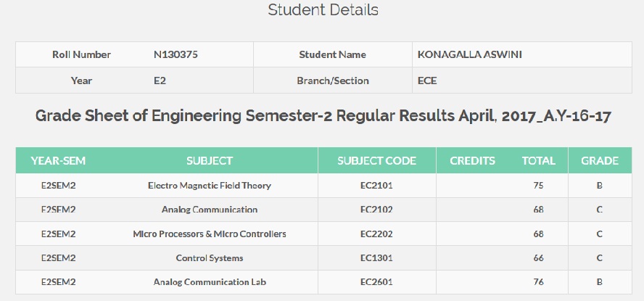Click the TOTAL column header

click(x=538, y=160)
